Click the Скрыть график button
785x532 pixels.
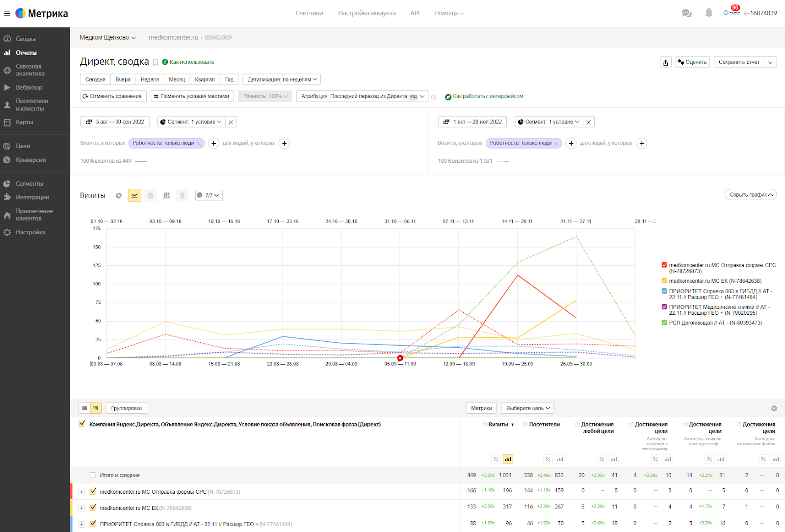click(x=750, y=195)
